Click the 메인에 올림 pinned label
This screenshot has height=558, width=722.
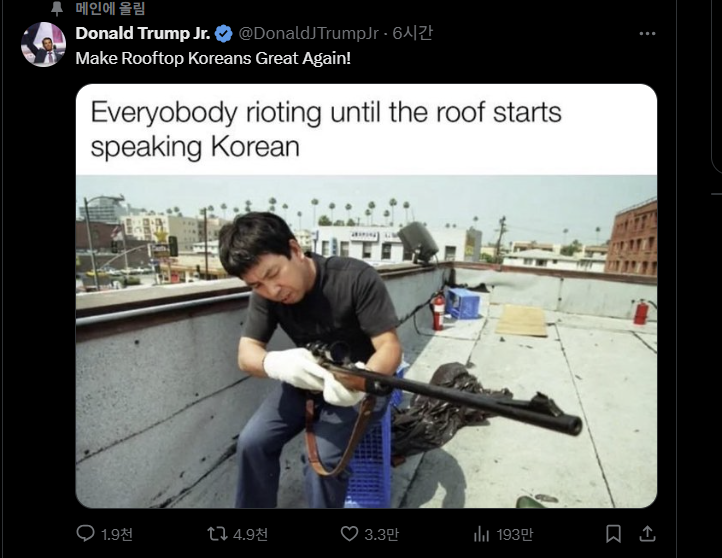[110, 8]
